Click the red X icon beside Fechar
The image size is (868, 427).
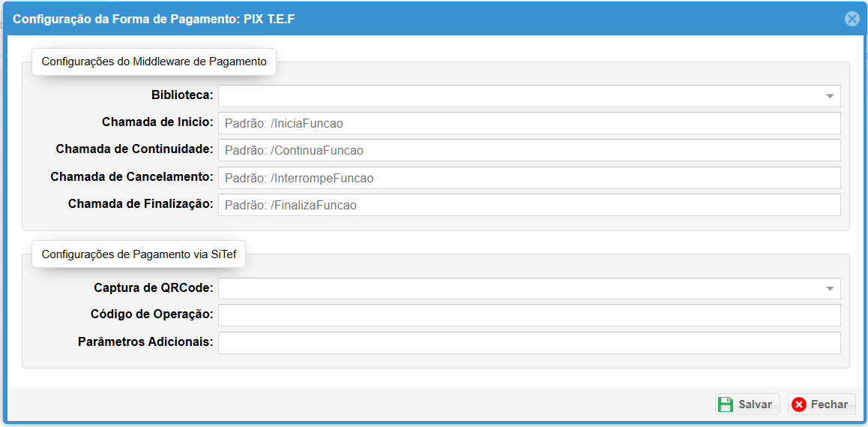(x=799, y=404)
